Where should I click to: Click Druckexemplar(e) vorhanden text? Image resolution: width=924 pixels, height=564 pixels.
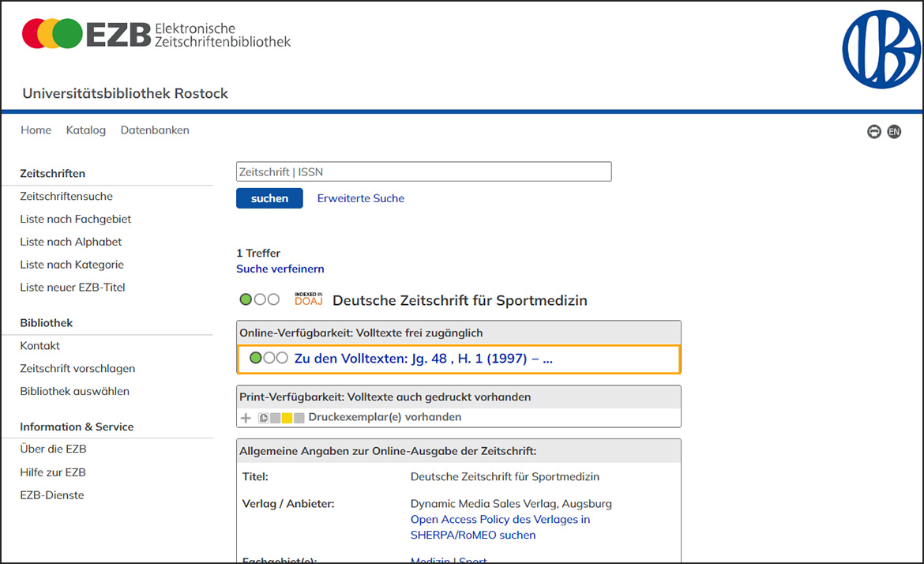(x=385, y=417)
